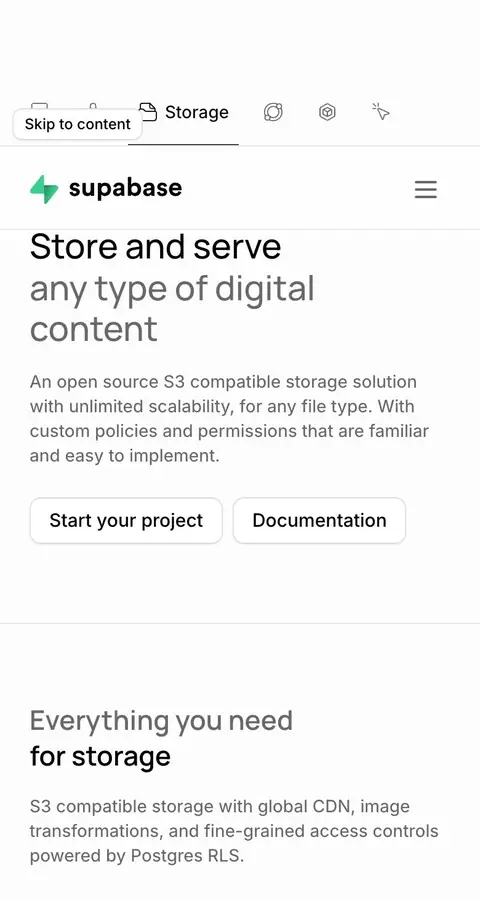Open the Edge Functions orbit icon

pyautogui.click(x=273, y=112)
